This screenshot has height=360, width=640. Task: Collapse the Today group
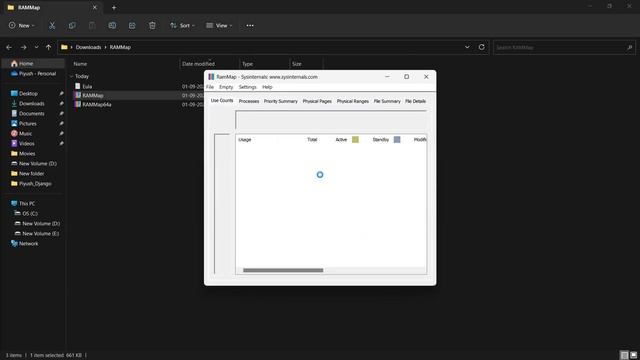coord(71,76)
